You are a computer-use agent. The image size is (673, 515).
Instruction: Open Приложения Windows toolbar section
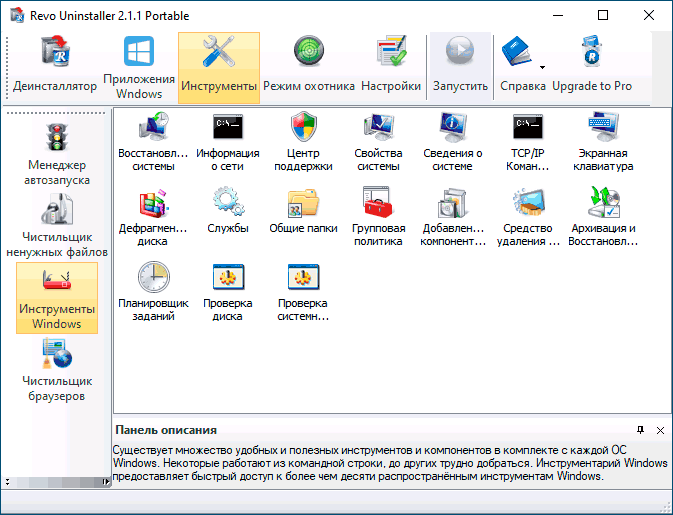pyautogui.click(x=139, y=67)
